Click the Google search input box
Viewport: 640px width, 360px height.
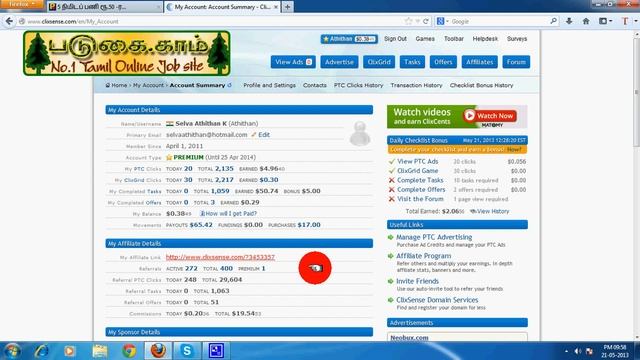click(499, 21)
